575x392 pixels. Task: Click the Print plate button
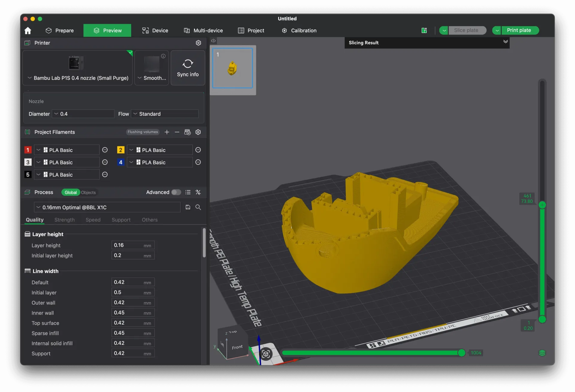(520, 30)
